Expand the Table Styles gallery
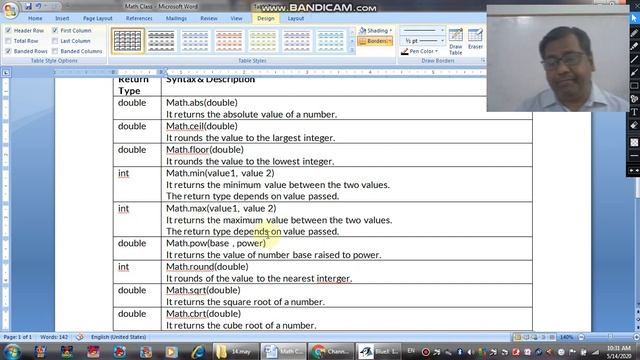 tap(352, 50)
